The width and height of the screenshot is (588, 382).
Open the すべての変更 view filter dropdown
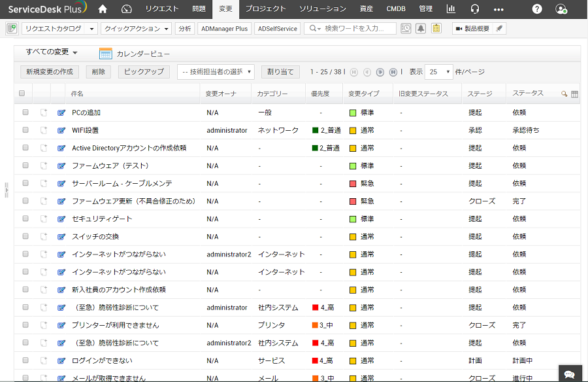[x=52, y=52]
